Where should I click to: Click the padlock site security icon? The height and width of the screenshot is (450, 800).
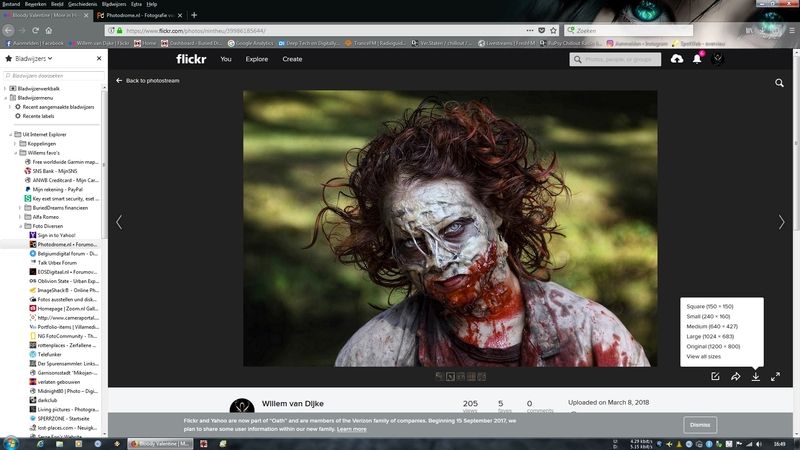click(x=120, y=31)
